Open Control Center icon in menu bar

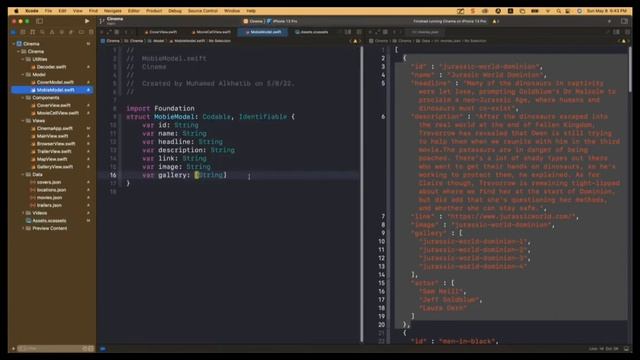pyautogui.click(x=568, y=11)
